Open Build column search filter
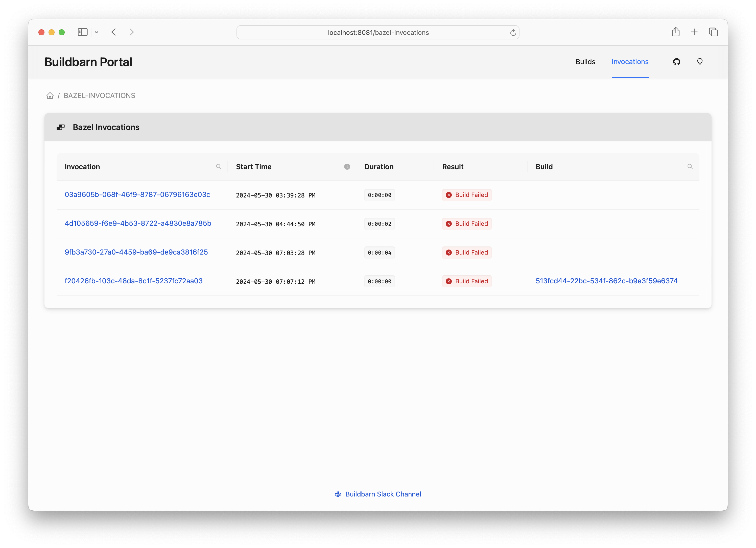This screenshot has width=756, height=548. (690, 167)
